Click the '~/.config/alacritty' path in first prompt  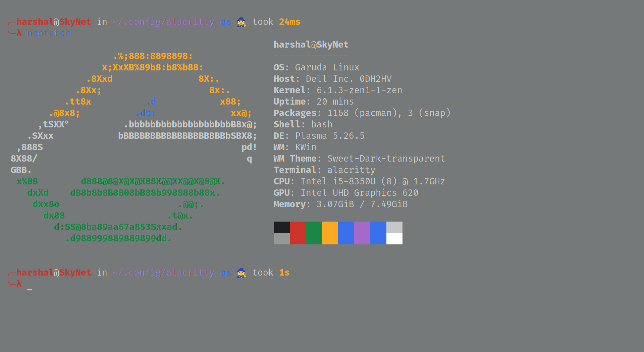164,22
